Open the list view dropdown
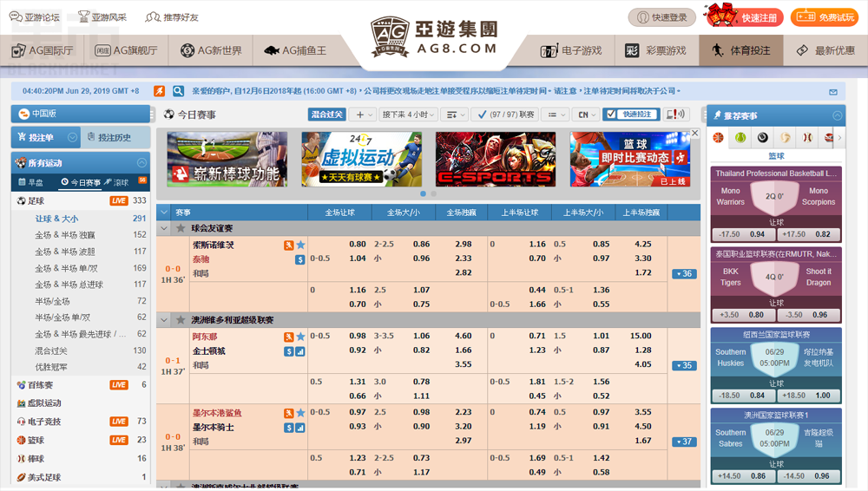868x491 pixels. [x=556, y=115]
